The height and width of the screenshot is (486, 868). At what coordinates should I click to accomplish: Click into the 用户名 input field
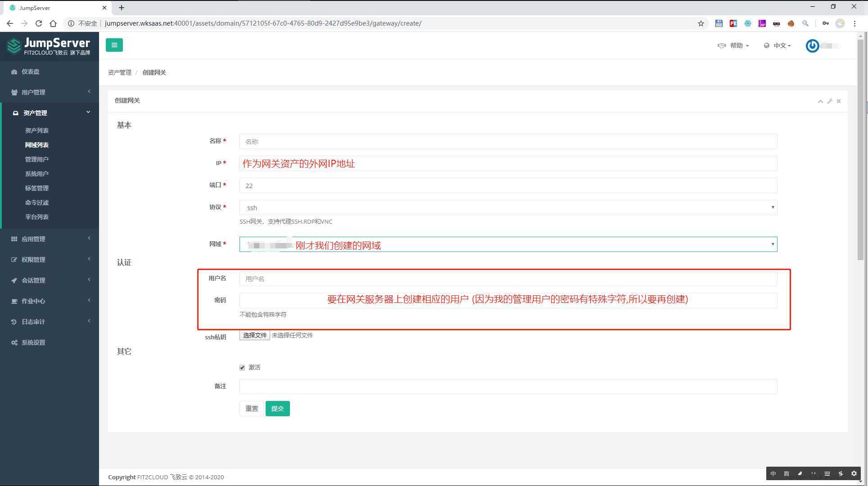(x=508, y=279)
